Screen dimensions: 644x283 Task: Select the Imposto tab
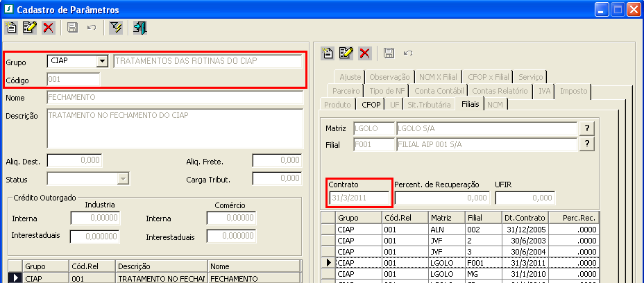pyautogui.click(x=574, y=91)
